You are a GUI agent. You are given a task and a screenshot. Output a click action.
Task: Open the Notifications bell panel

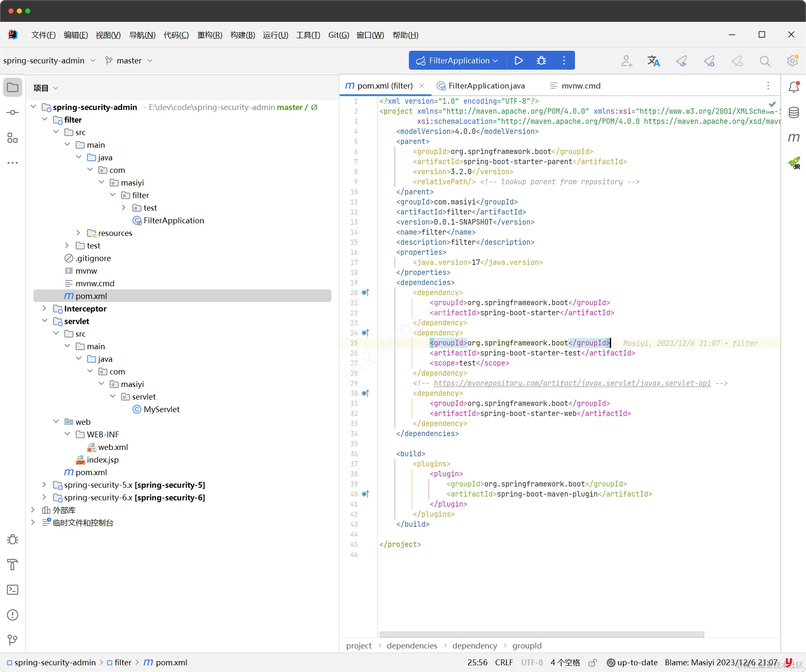coord(794,87)
